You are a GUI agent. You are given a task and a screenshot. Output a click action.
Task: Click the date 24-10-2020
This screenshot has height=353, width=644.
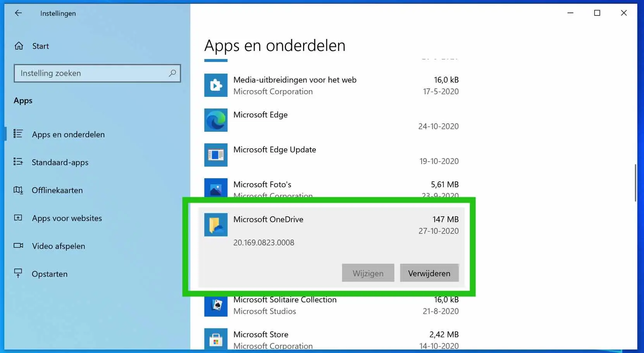(439, 126)
